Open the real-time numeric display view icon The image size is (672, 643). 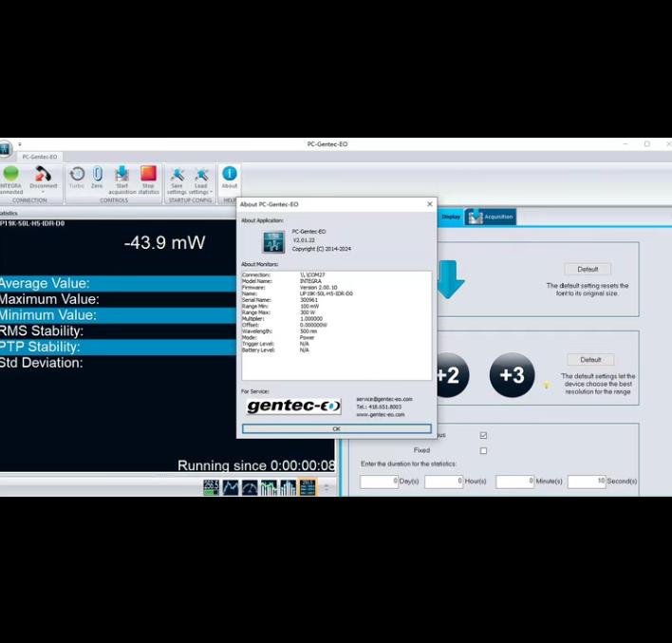(211, 487)
